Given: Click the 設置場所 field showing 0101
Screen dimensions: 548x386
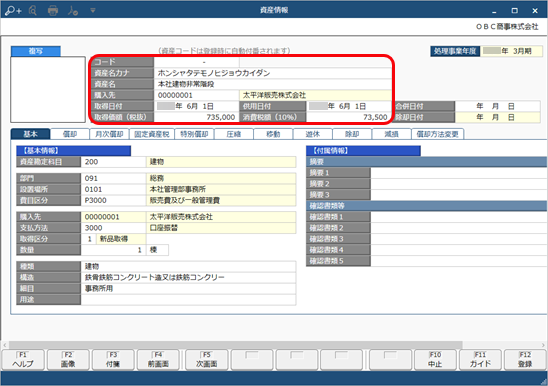Looking at the screenshot, I should (x=114, y=189).
